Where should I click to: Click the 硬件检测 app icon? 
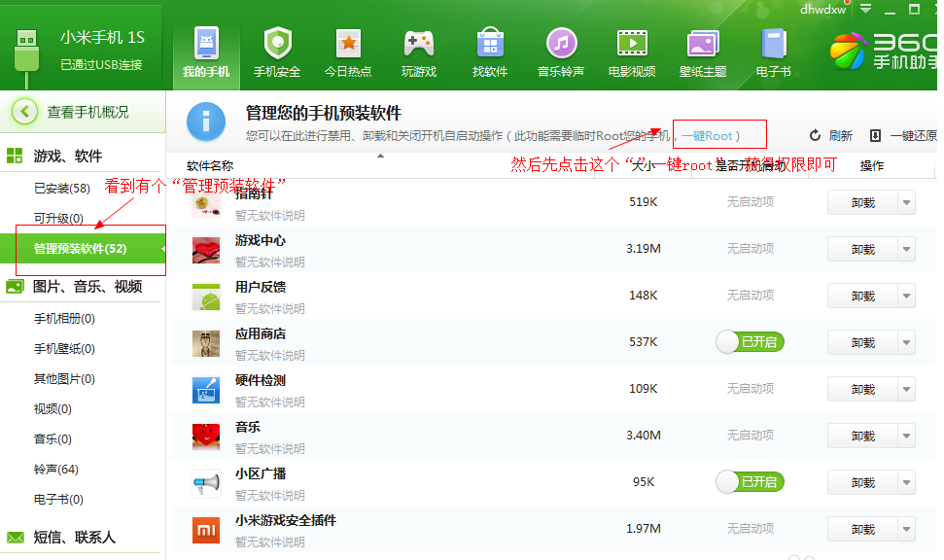206,390
